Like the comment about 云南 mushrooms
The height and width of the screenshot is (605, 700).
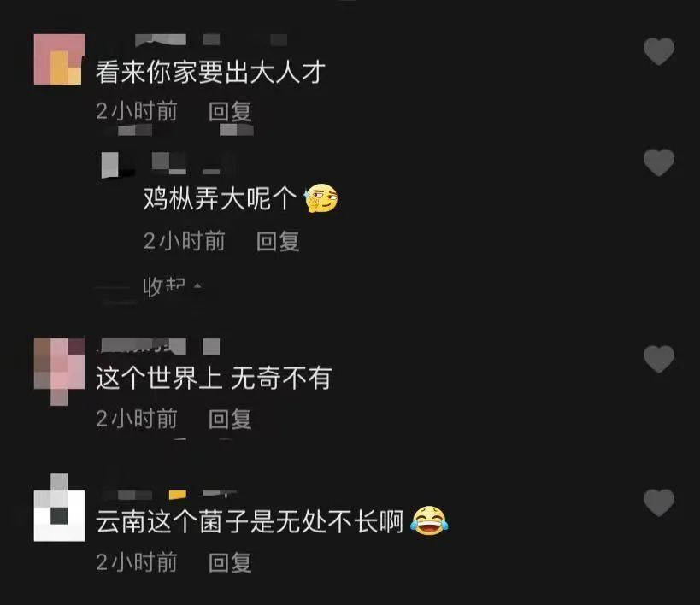tap(659, 502)
